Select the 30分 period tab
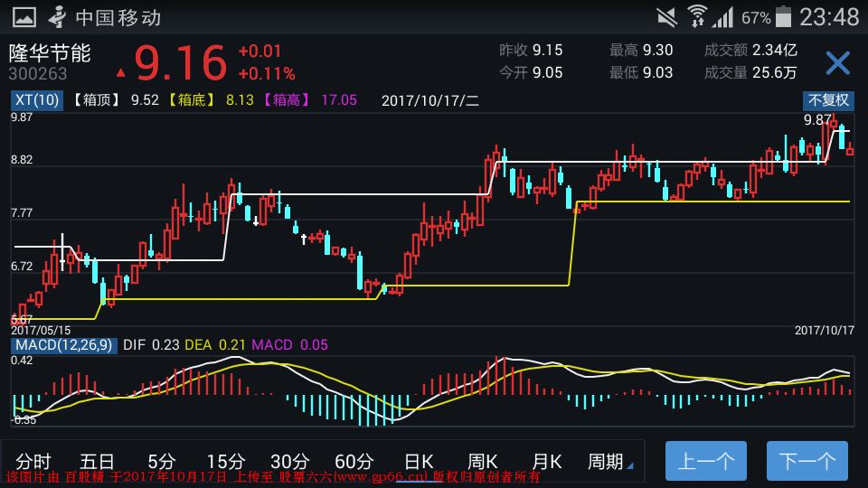The width and height of the screenshot is (868, 488). coord(289,462)
